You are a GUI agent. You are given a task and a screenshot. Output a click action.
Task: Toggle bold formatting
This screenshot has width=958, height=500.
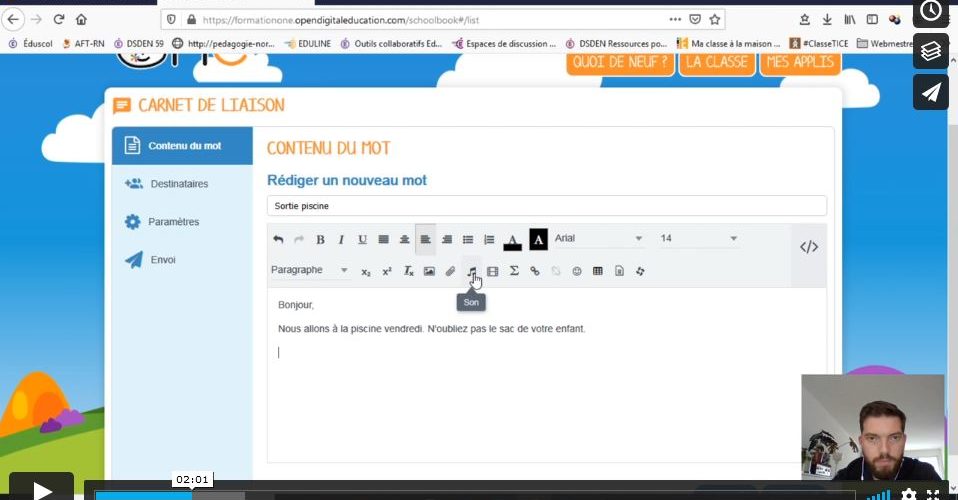[320, 240]
